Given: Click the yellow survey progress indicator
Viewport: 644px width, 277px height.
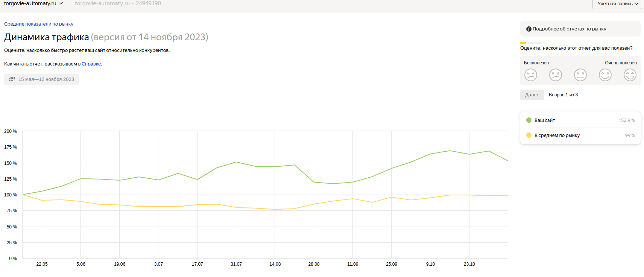Looking at the screenshot, I should coord(523,43).
